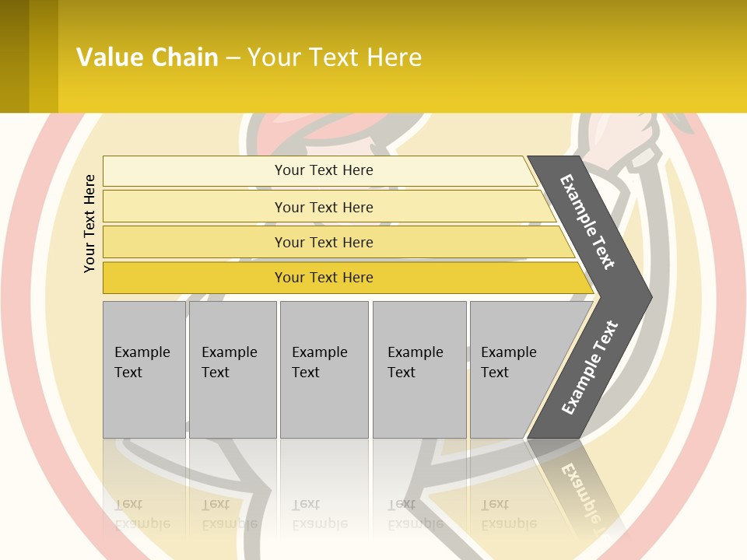Select the "Your Text Here" subtitle in header
The width and height of the screenshot is (747, 560).
coord(335,58)
